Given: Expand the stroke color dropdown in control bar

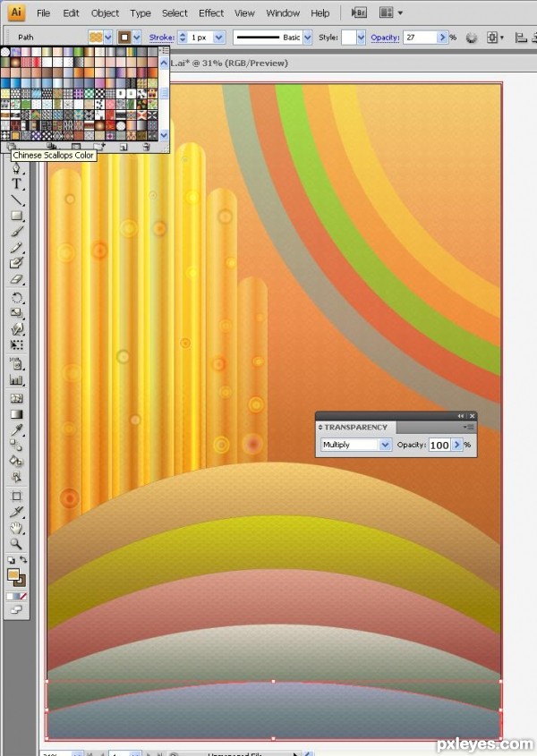Looking at the screenshot, I should [x=137, y=37].
